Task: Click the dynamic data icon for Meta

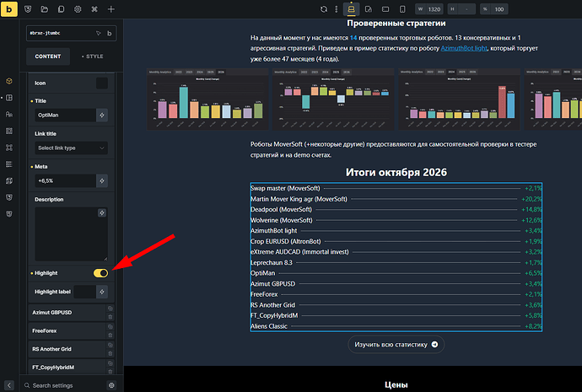Action: [102, 181]
